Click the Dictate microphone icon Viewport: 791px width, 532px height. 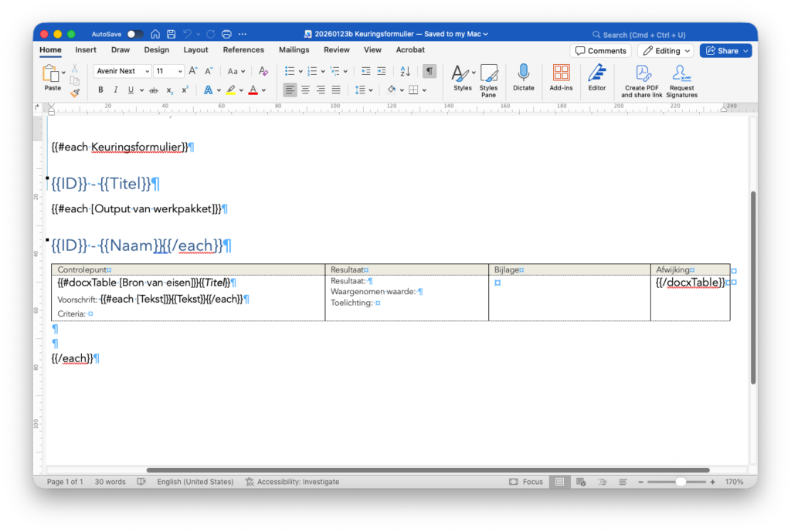click(x=523, y=73)
